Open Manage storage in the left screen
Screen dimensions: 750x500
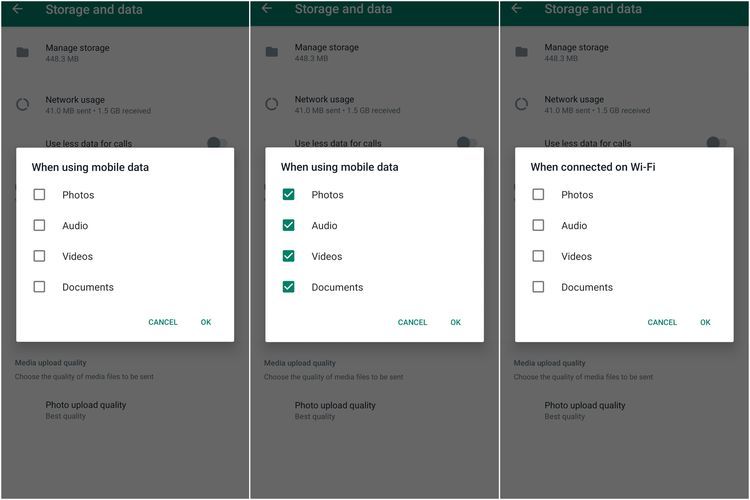click(x=124, y=53)
